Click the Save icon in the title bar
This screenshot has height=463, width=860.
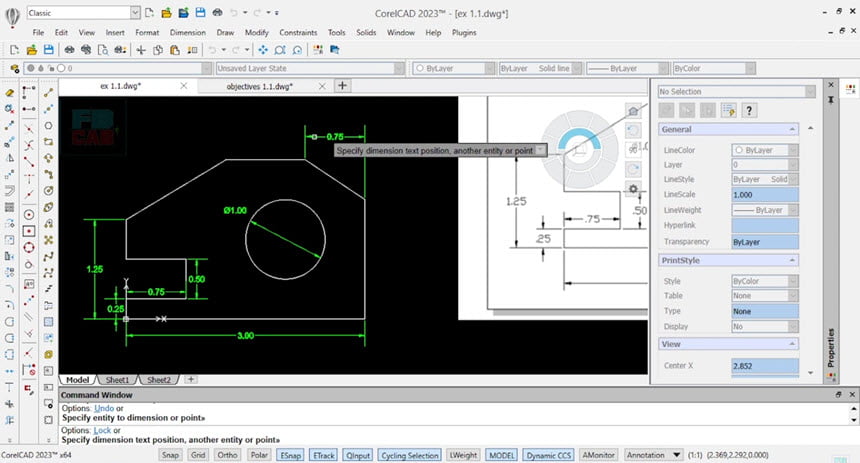point(201,13)
